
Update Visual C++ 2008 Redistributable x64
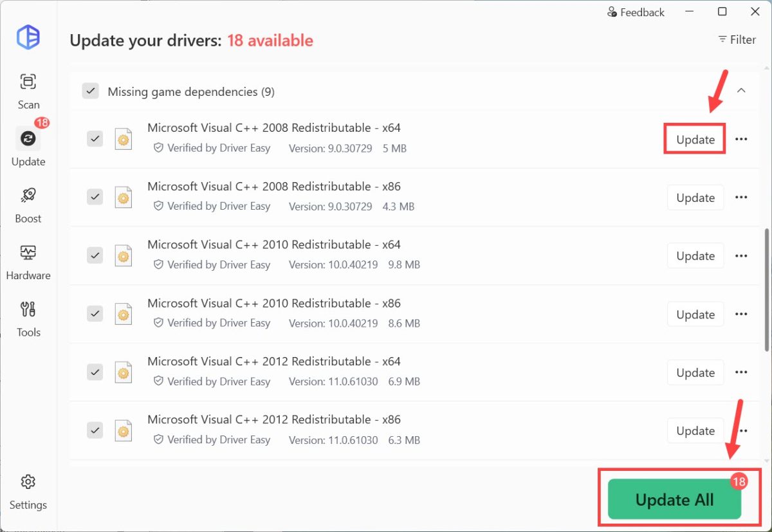695,139
